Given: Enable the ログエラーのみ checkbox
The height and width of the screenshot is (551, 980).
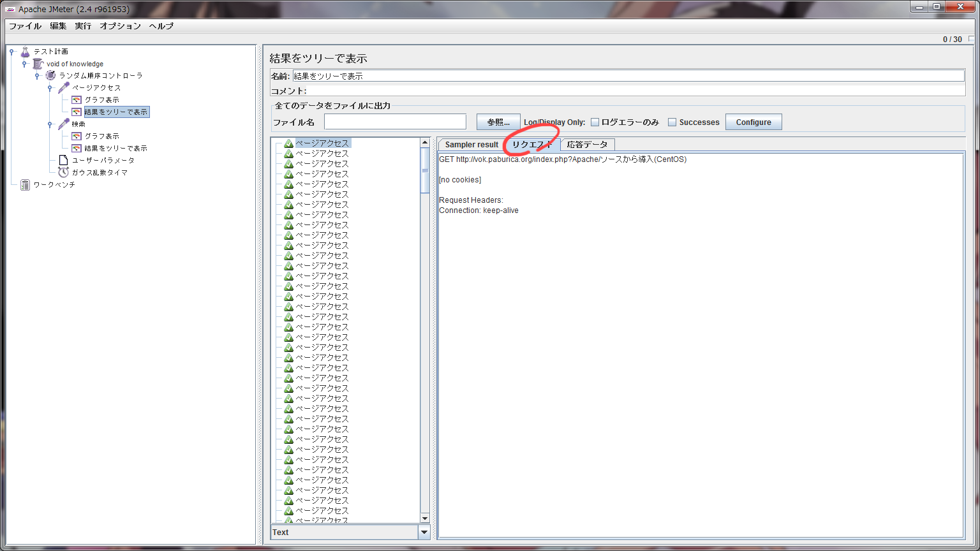Looking at the screenshot, I should (x=595, y=122).
